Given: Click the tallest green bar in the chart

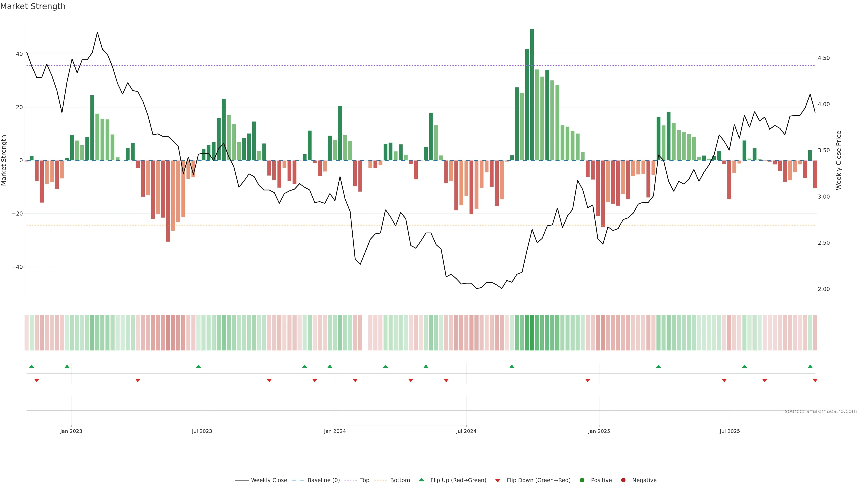Looking at the screenshot, I should click(x=532, y=94).
